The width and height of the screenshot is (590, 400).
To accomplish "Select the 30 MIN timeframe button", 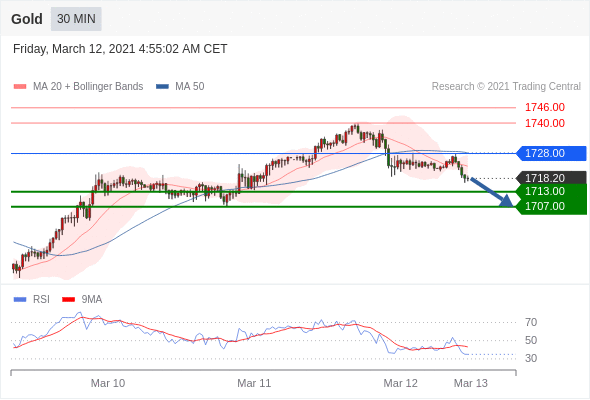I will 76,19.
